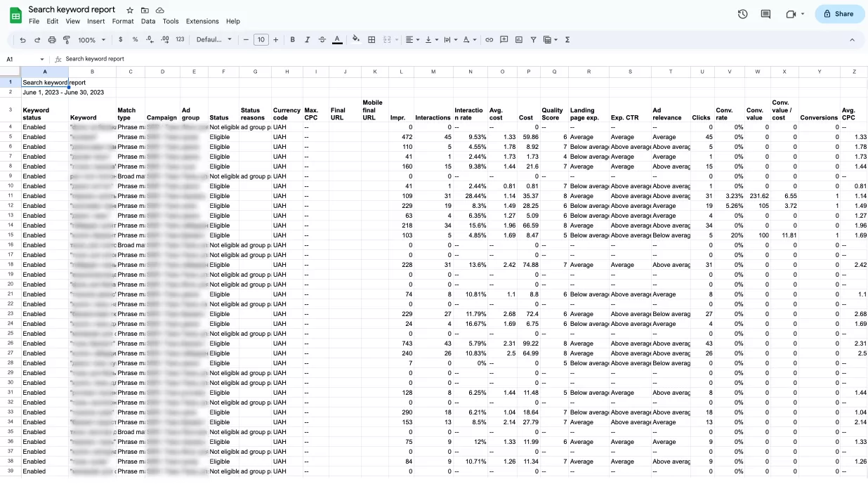The image size is (868, 484).
Task: Format as currency with dollar icon
Action: click(121, 40)
